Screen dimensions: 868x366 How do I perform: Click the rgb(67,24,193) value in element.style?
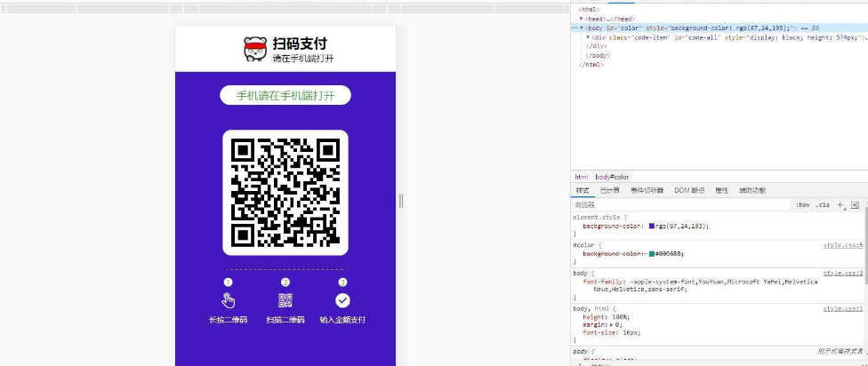(x=680, y=227)
